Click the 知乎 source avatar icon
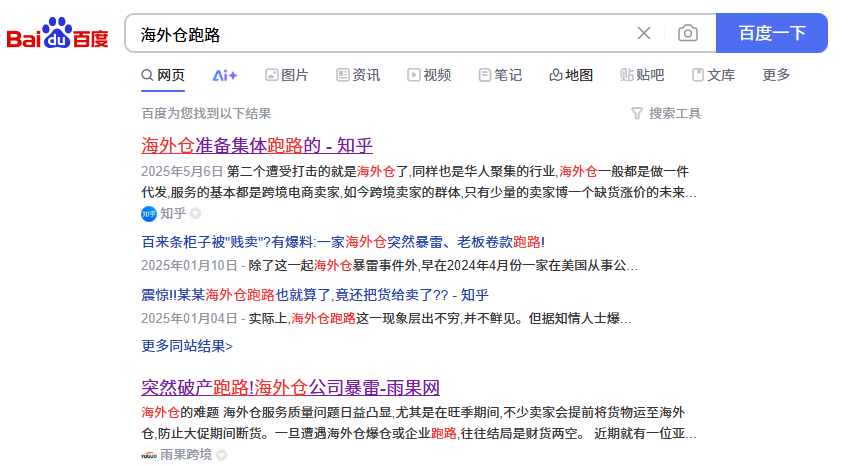This screenshot has height=466, width=857. [149, 214]
